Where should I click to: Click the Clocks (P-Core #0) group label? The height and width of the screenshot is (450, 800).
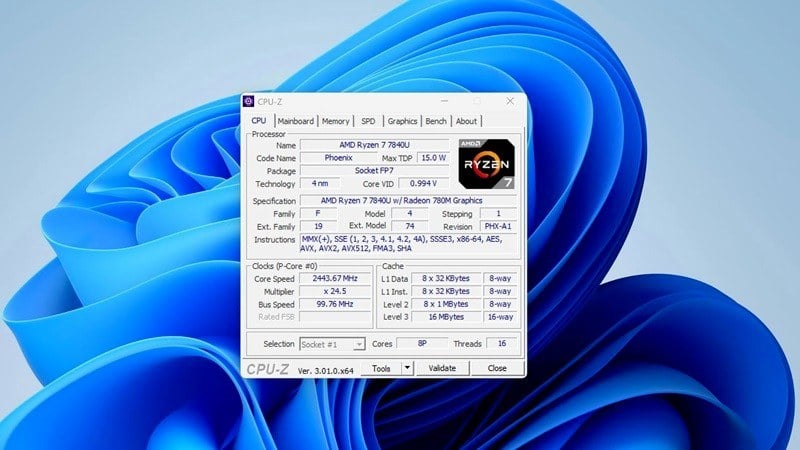(284, 266)
